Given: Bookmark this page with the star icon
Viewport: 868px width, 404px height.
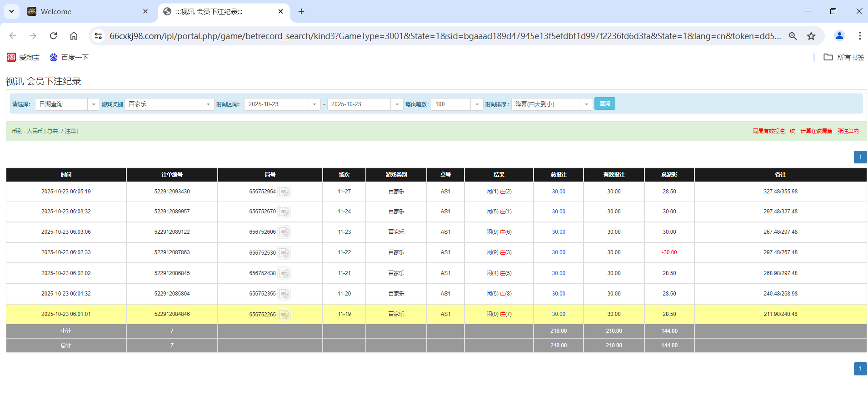Looking at the screenshot, I should point(811,36).
